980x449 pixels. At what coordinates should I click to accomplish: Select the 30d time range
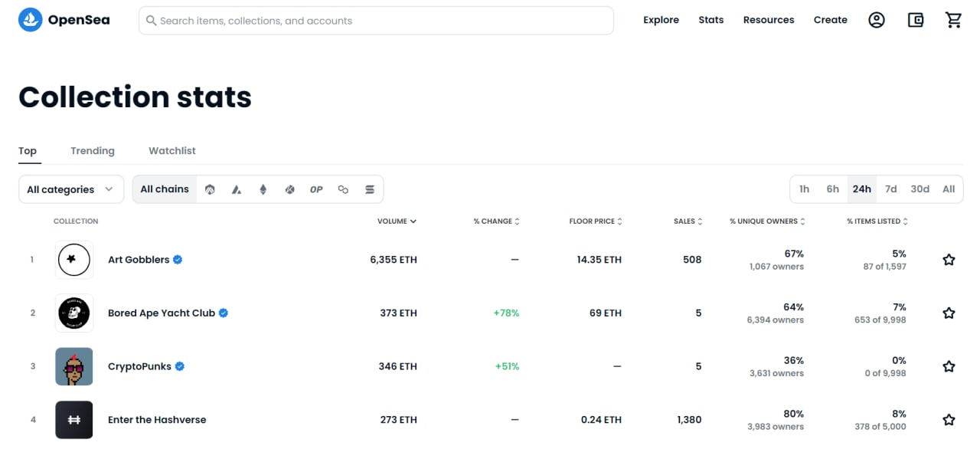click(920, 189)
